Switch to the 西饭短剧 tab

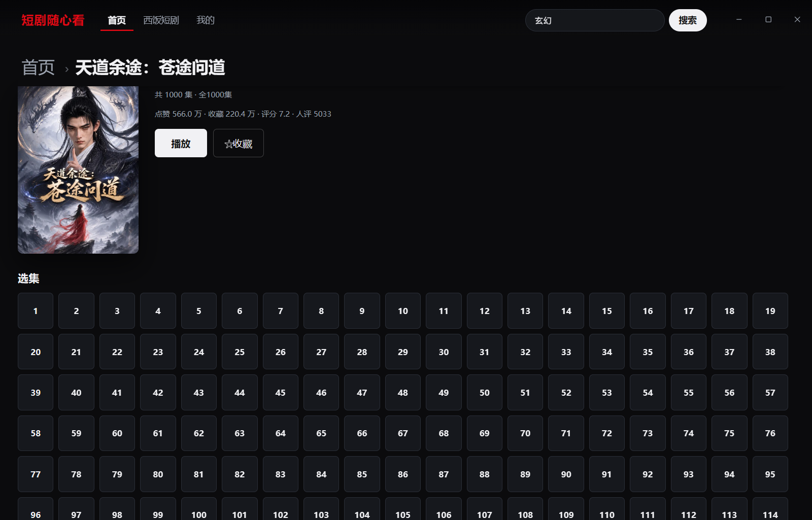[x=161, y=20]
